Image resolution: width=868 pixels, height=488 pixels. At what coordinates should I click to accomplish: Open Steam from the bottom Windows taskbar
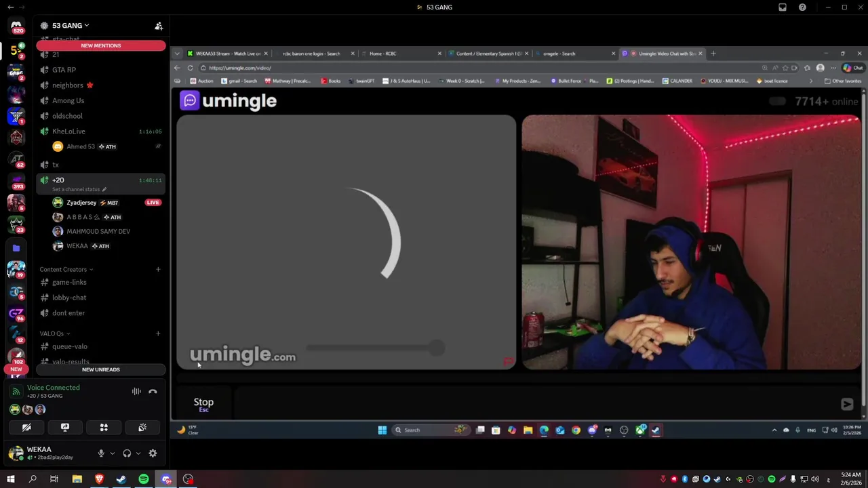(121, 479)
